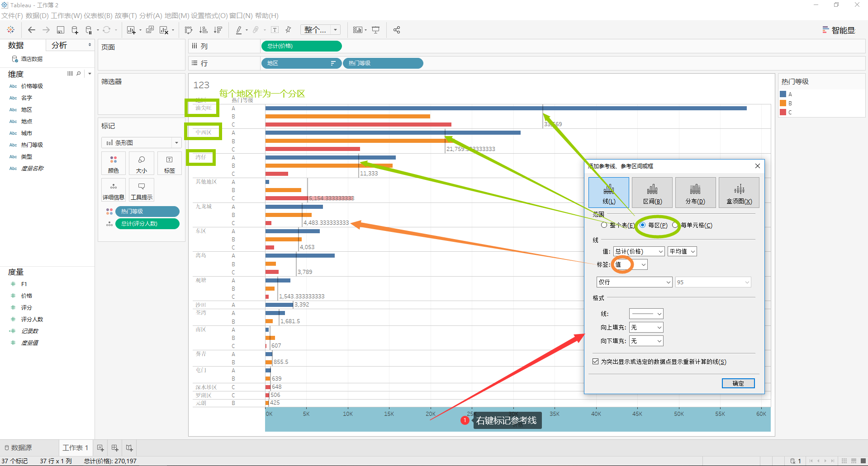The width and height of the screenshot is (868, 466).
Task: Click the 总计(价格) pill on Columns
Action: pos(301,46)
